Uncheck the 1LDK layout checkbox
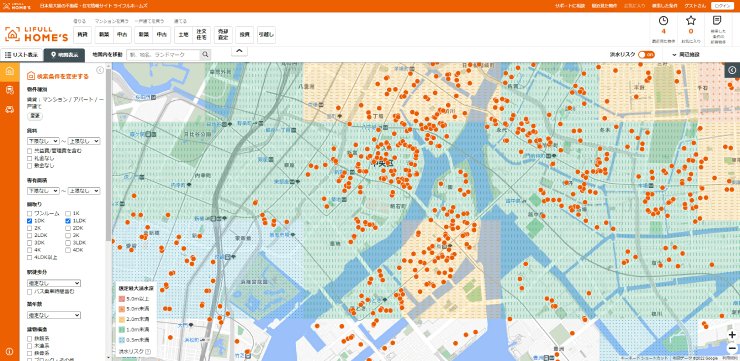This screenshot has width=740, height=361. (68, 221)
